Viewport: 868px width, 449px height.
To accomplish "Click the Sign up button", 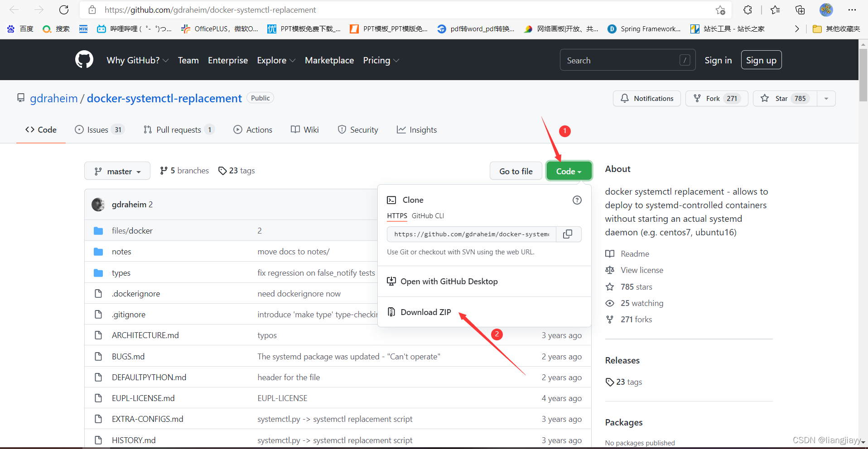I will point(761,60).
